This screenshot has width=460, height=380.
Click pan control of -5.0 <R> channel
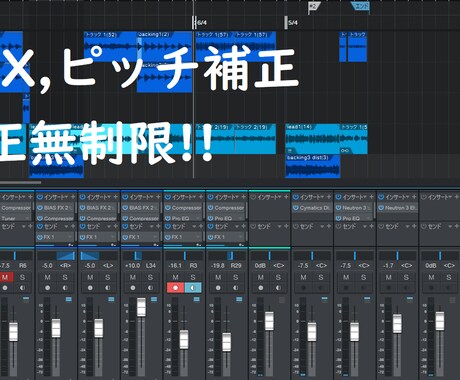click(56, 256)
